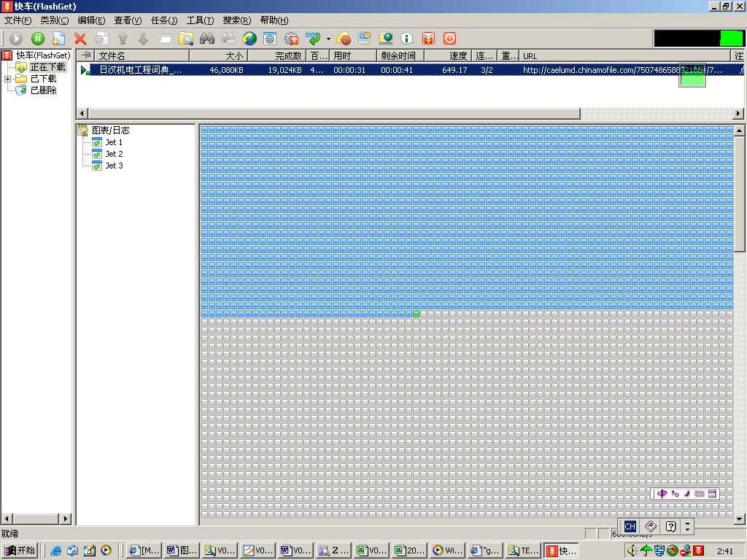
Task: Click the hang-up disconnect toolbar icon
Action: 343,39
